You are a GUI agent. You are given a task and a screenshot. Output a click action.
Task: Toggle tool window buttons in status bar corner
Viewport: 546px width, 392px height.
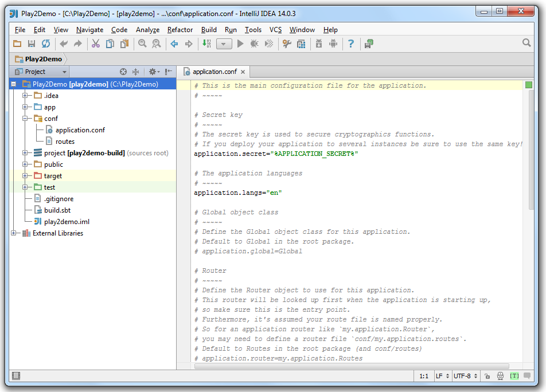(x=16, y=376)
